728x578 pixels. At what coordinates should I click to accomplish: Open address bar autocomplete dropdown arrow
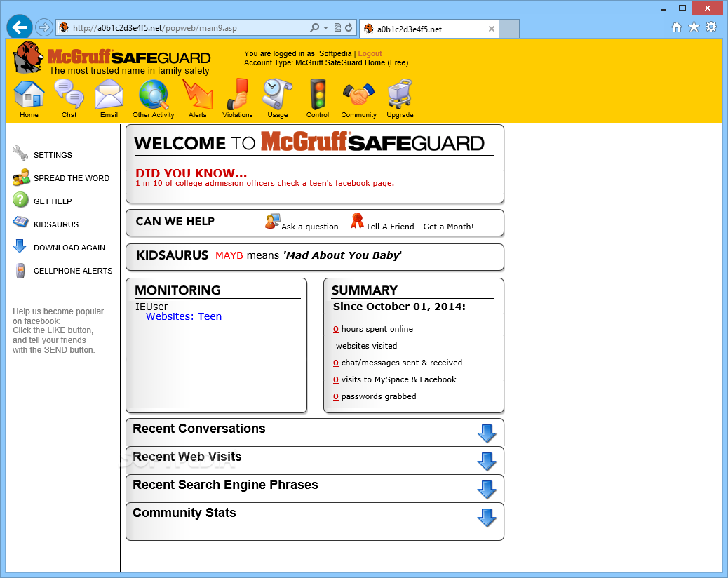click(x=325, y=28)
